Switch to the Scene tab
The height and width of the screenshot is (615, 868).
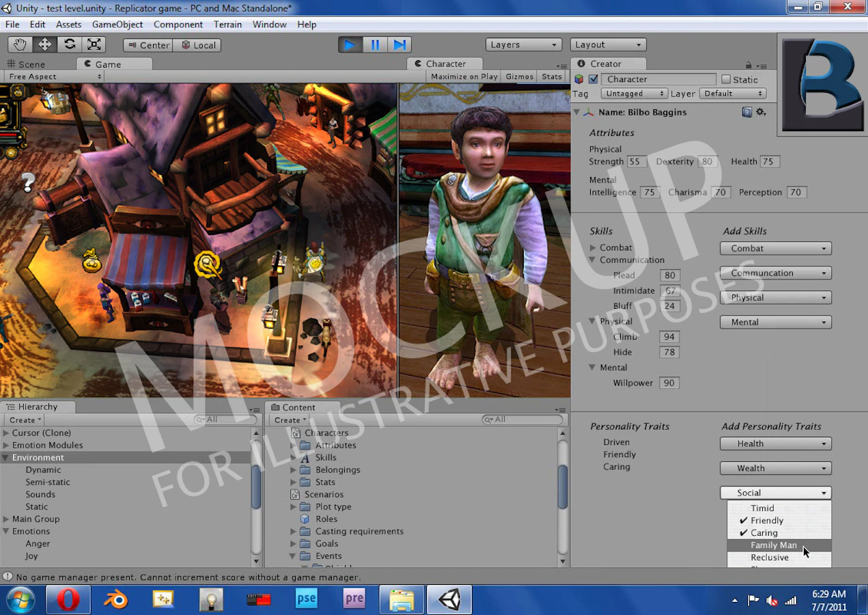[27, 64]
